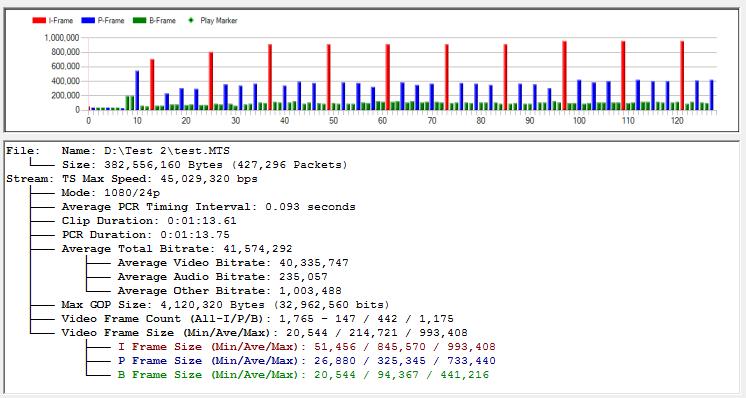746x398 pixels.
Task: Select the File Name line test.MTS
Action: click(146, 151)
